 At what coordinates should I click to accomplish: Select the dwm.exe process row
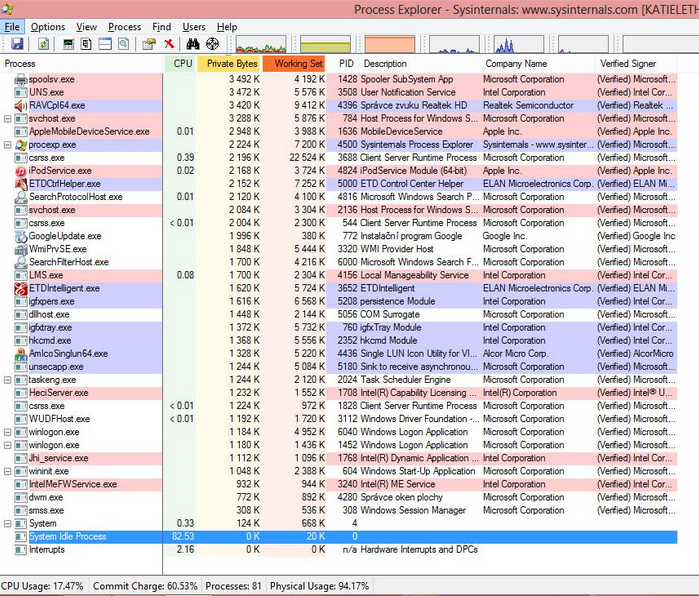click(x=339, y=497)
